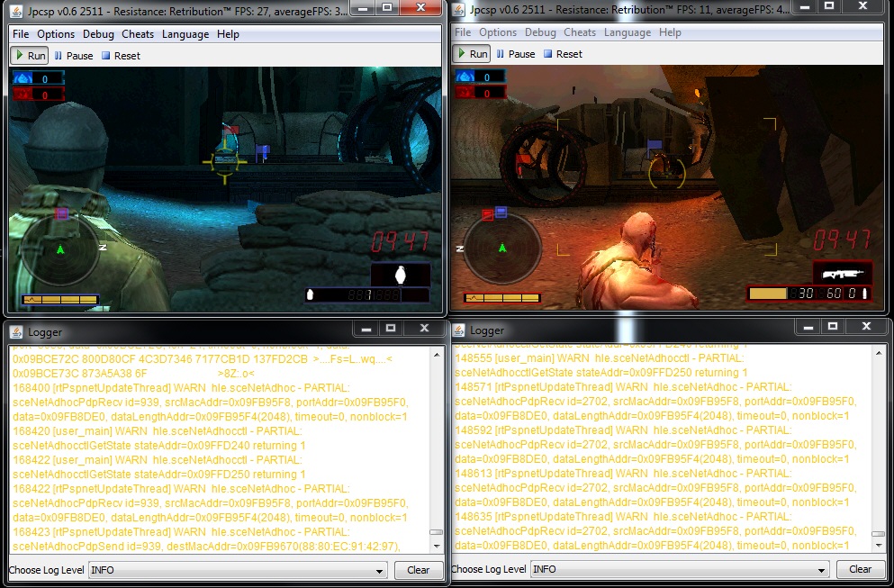Open Language menu in right Jpcsp window
The image size is (894, 588).
(628, 32)
